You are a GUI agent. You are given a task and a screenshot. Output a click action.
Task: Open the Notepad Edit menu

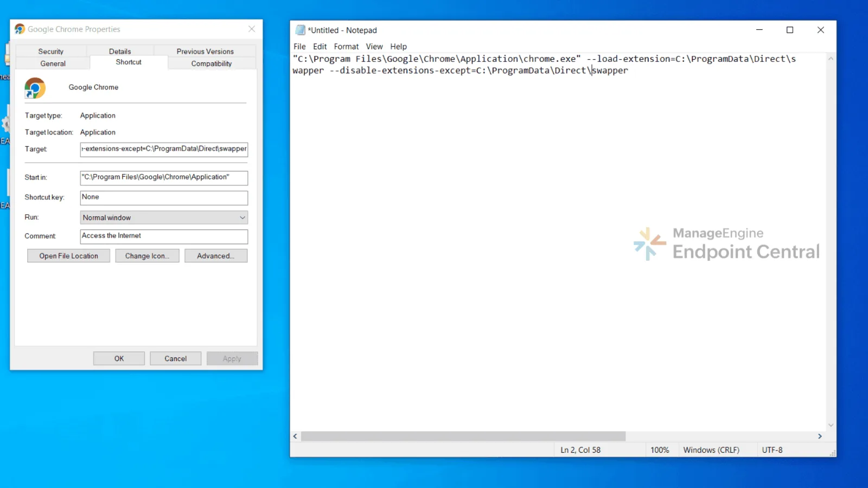pos(320,47)
